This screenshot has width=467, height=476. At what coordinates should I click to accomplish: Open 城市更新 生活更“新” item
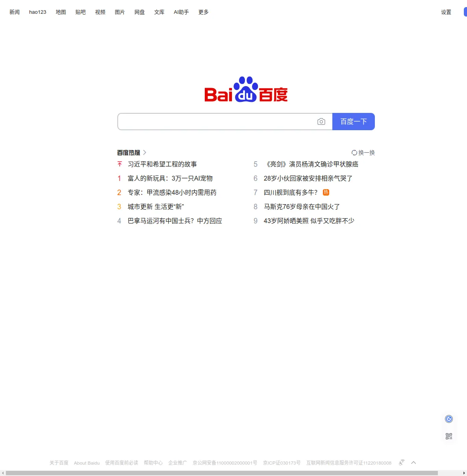pos(156,207)
